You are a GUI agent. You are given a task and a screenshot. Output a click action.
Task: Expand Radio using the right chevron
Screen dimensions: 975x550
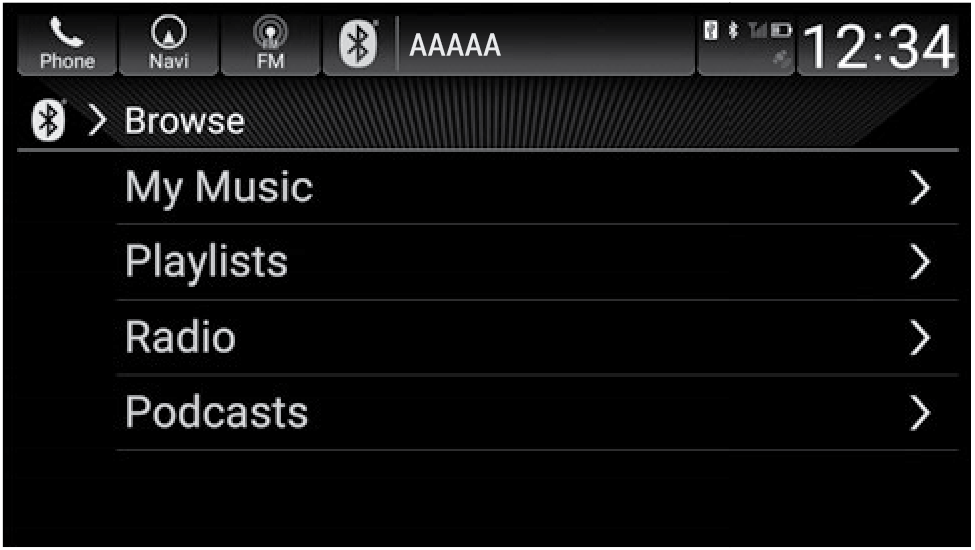[x=920, y=338]
